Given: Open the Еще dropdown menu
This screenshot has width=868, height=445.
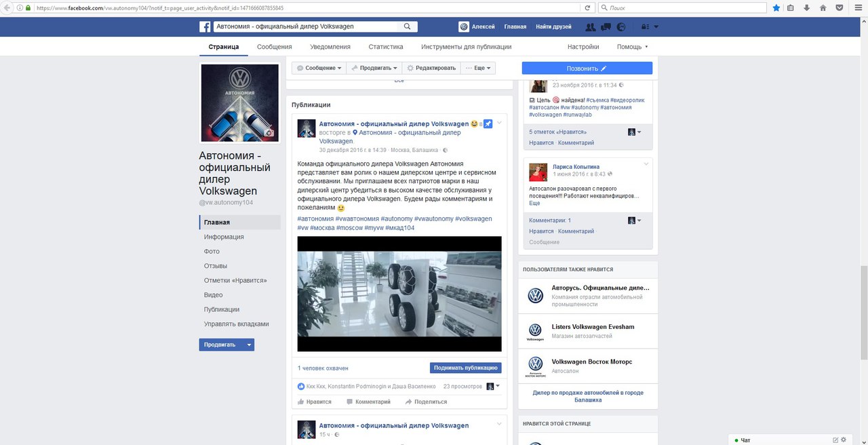Looking at the screenshot, I should tap(477, 68).
